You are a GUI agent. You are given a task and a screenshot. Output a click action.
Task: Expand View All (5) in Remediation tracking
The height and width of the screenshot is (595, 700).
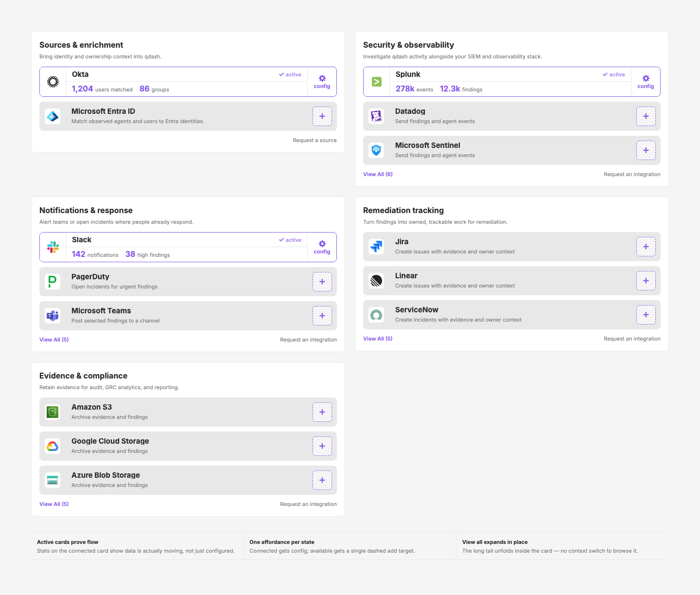(378, 339)
